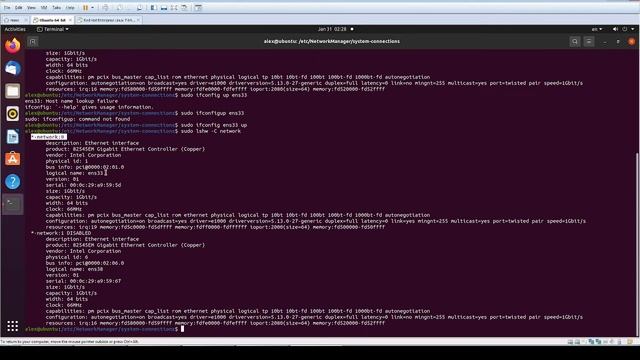Maximize the terminal window
This screenshot has height=360, width=640.
click(618, 41)
